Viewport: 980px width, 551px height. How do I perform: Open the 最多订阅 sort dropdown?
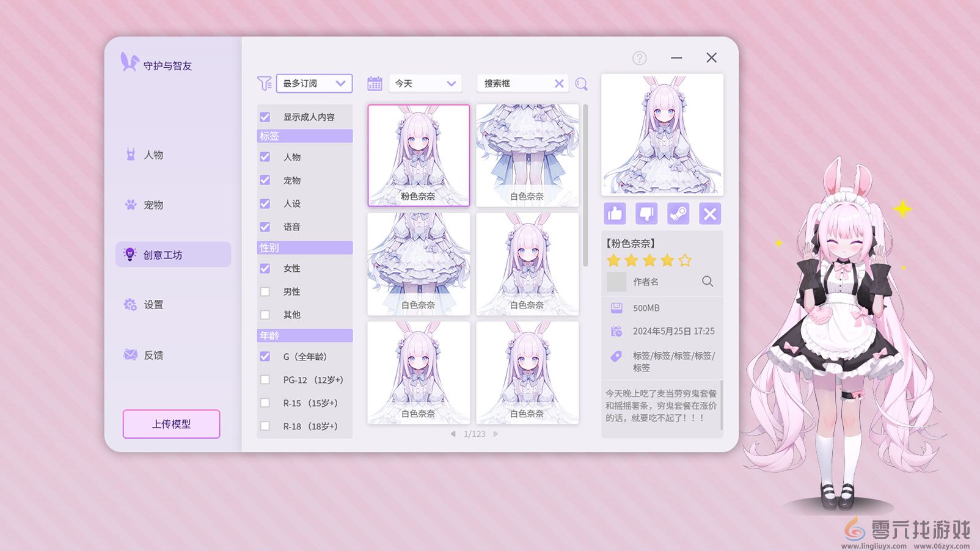click(314, 83)
